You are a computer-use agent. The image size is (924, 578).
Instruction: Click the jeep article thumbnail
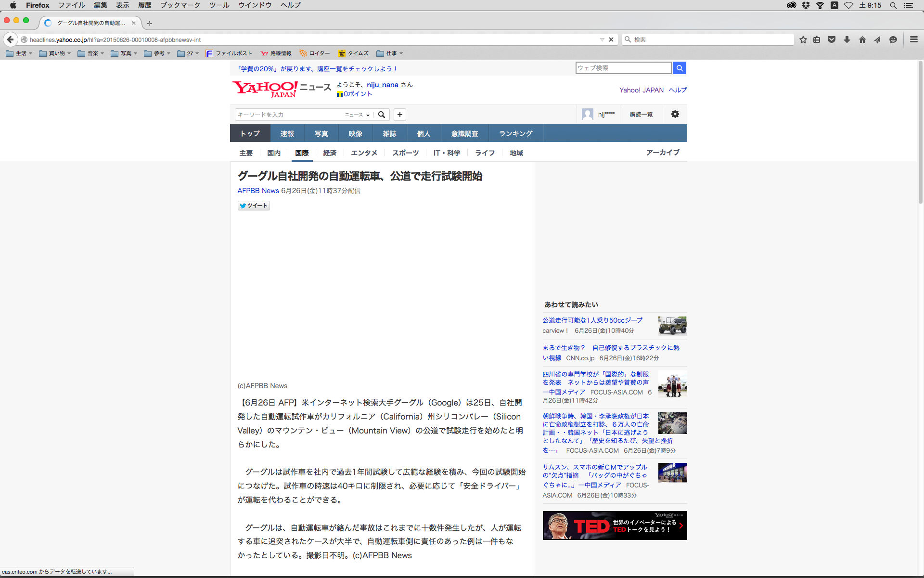coord(672,326)
